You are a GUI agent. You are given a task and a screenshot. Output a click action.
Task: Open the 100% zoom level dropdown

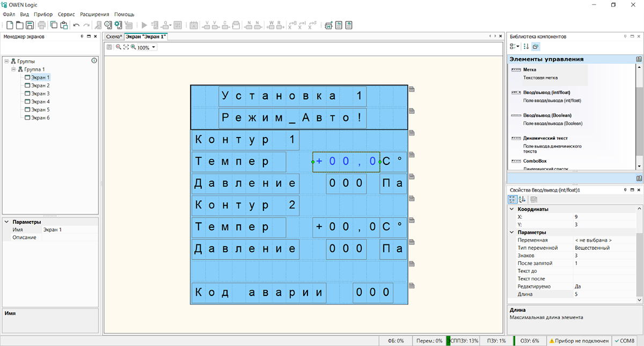click(x=154, y=48)
